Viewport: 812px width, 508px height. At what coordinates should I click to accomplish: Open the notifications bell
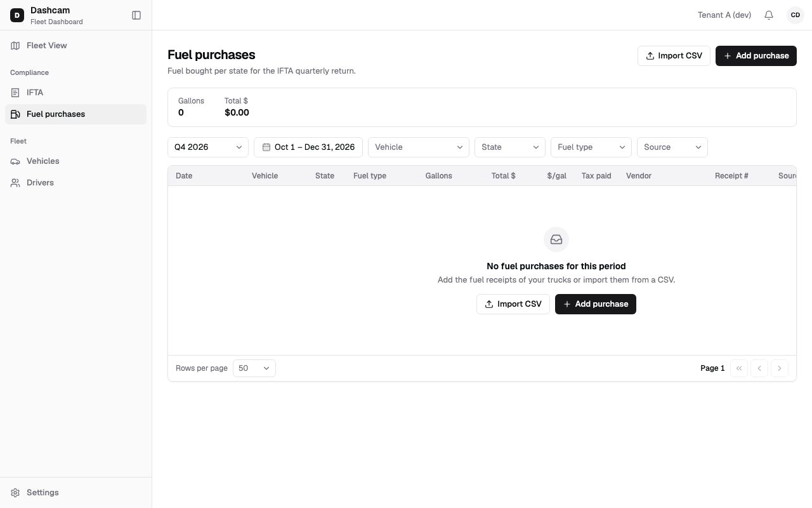click(769, 15)
